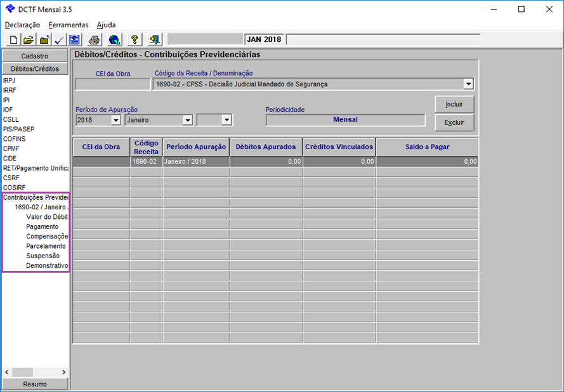Click the close declaration folder icon
Viewport: 564px width, 392px height.
pos(44,39)
